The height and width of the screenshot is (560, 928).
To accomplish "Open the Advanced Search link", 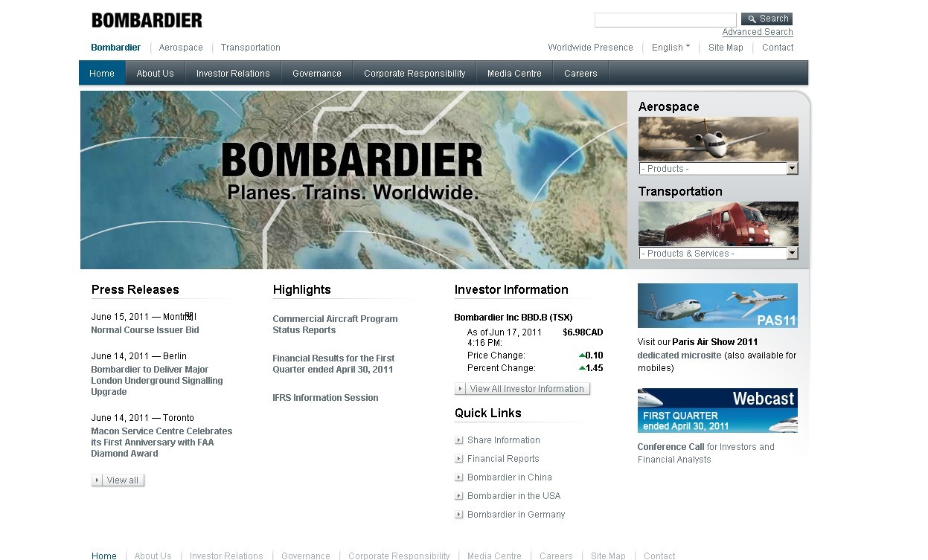I will pyautogui.click(x=758, y=32).
